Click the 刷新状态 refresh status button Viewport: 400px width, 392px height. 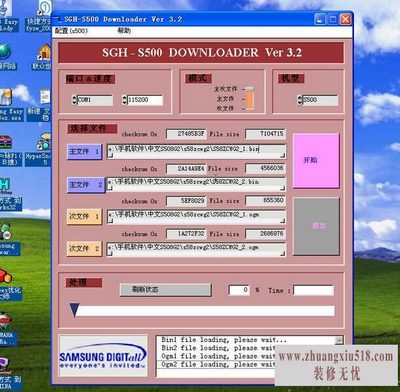(166, 290)
